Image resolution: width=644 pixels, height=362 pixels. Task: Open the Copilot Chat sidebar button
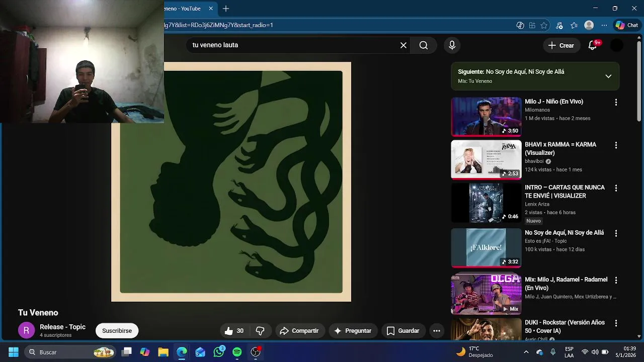coord(627,25)
